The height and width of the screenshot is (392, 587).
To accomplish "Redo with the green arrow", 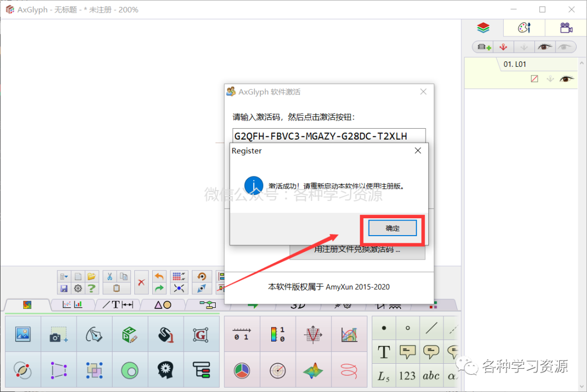I will pyautogui.click(x=159, y=288).
